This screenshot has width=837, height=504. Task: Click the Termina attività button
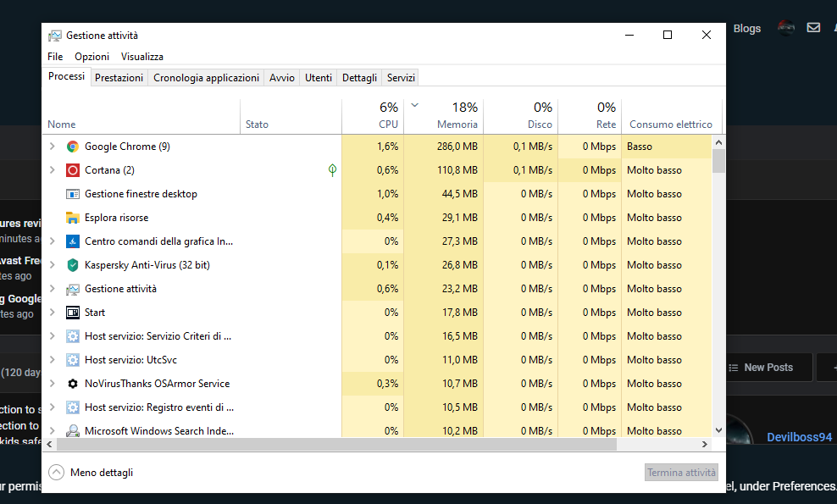(x=681, y=473)
